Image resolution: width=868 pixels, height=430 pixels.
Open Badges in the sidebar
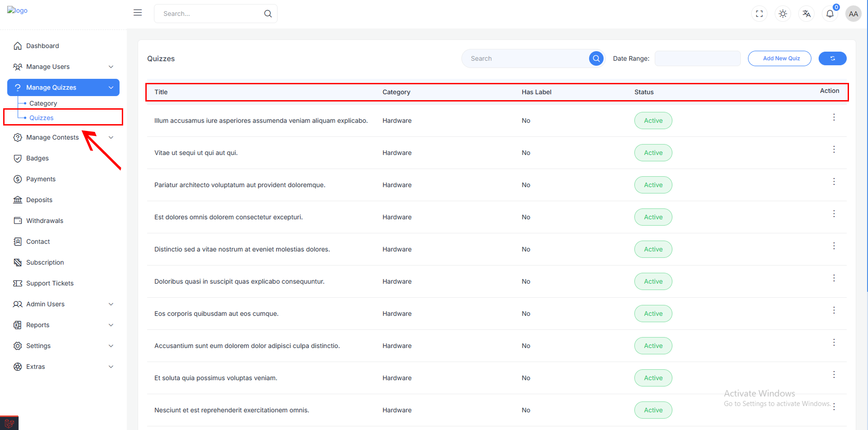63,158
